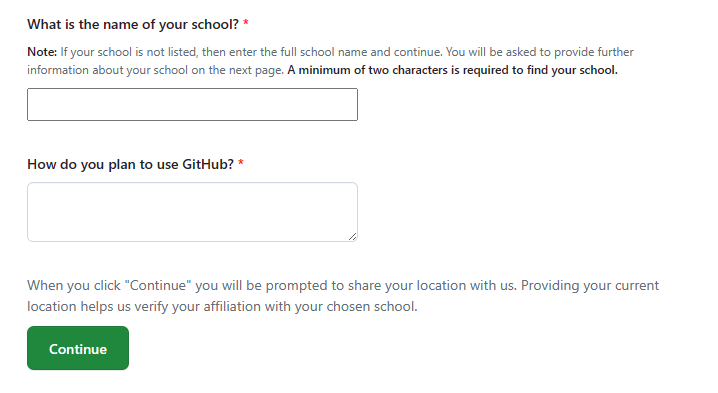Grab the textarea resize handle corner
Viewport: 718px width, 393px height.
[x=352, y=236]
